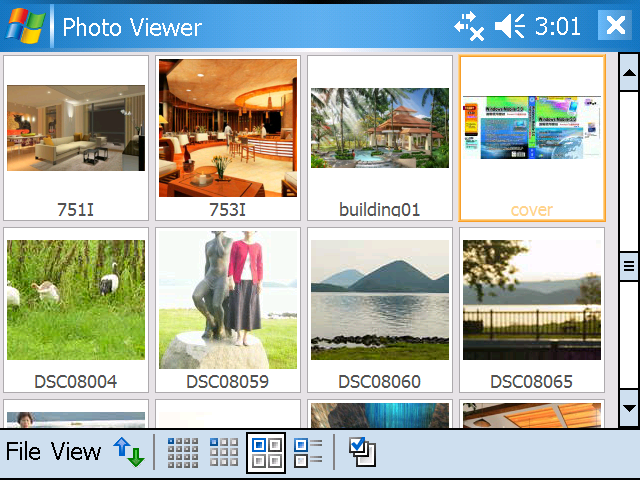The height and width of the screenshot is (480, 640).
Task: Click the sort order arrows icon
Action: (x=129, y=452)
